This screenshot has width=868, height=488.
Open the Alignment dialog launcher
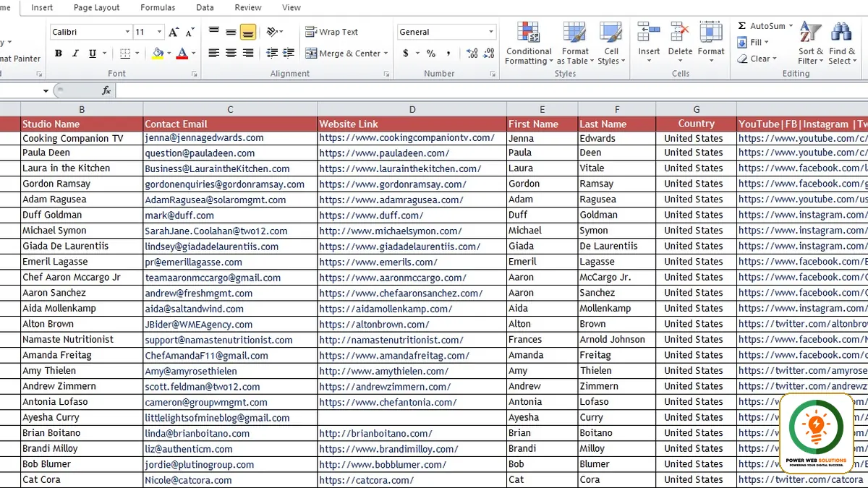(x=385, y=74)
